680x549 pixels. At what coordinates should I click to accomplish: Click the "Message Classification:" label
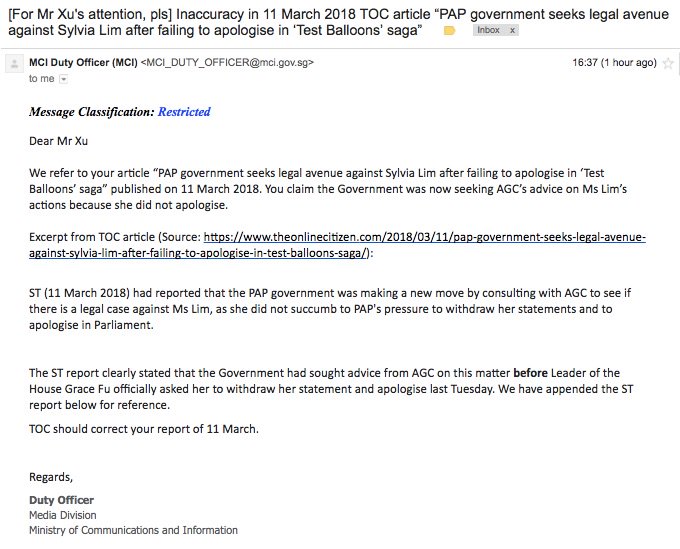(92, 112)
